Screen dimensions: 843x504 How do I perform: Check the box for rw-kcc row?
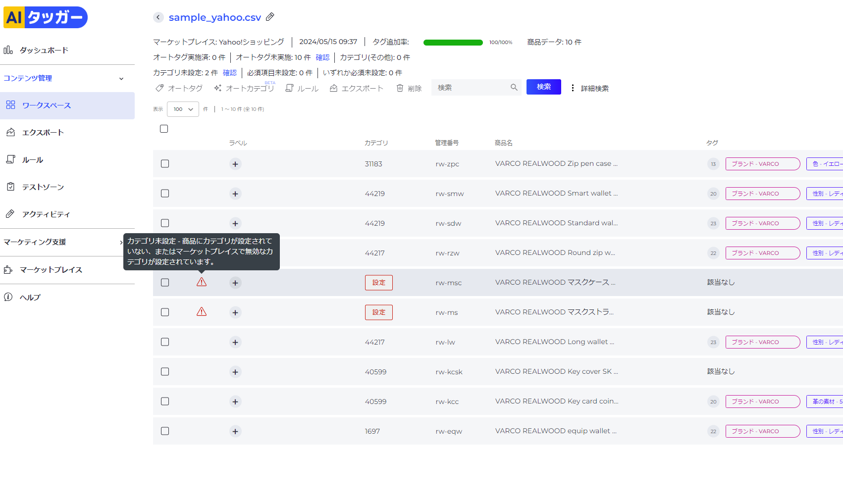coord(165,401)
